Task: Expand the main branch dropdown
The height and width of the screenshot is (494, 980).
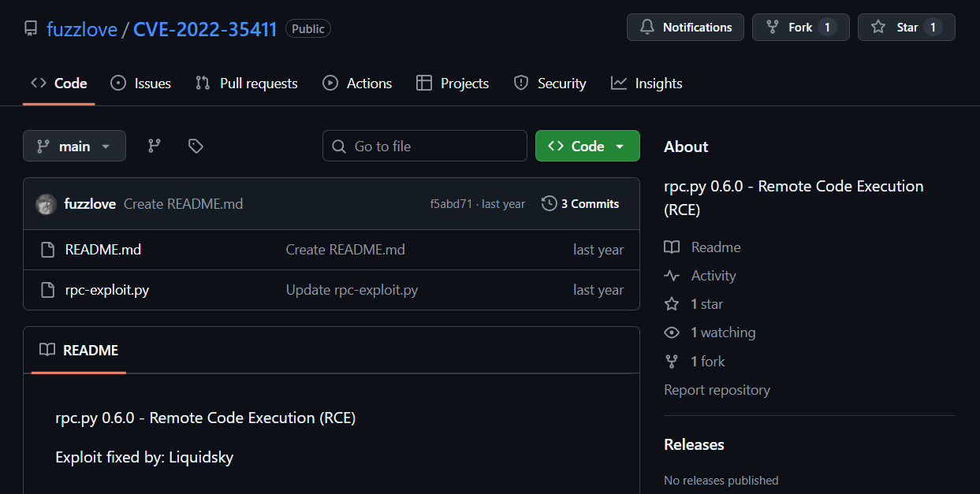Action: click(74, 147)
